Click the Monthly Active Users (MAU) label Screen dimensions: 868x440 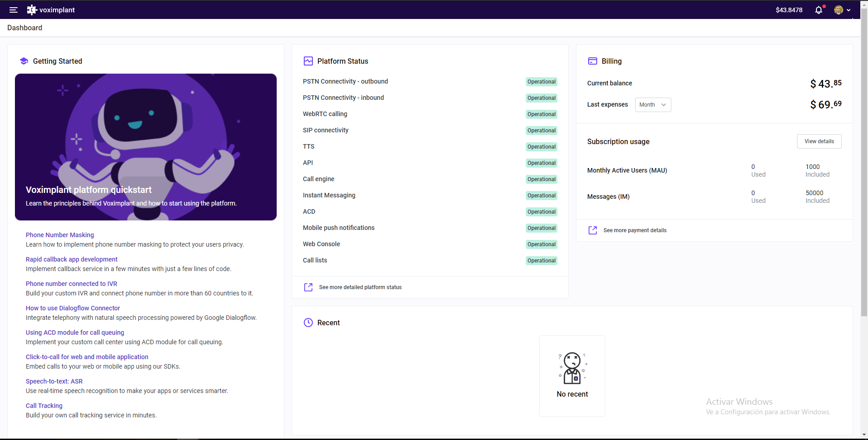627,170
